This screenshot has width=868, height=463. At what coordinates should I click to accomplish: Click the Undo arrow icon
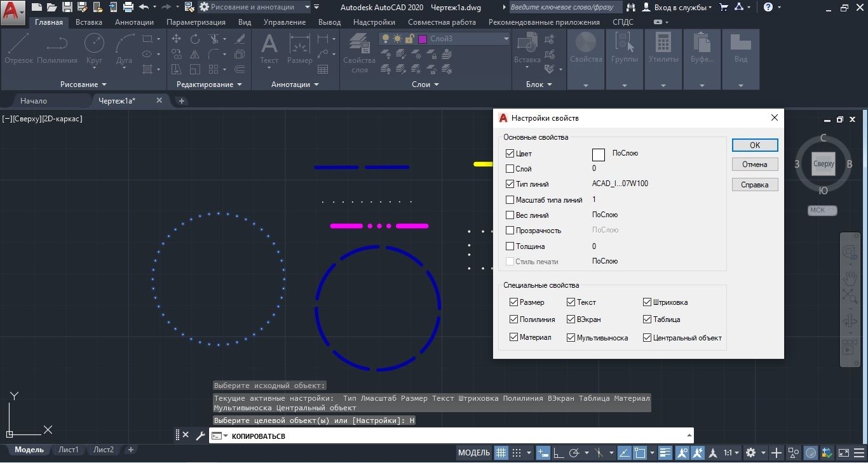click(x=144, y=7)
